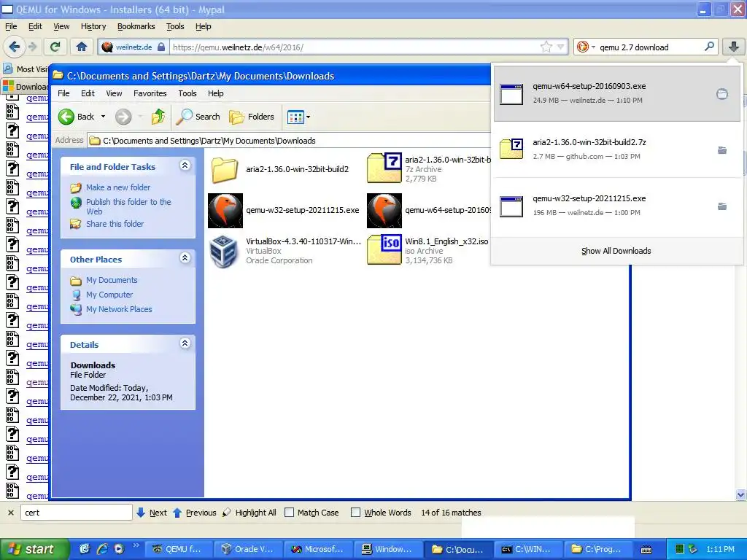Bookmark this page with the star icon
Screen dimensions: 747x560
point(546,47)
